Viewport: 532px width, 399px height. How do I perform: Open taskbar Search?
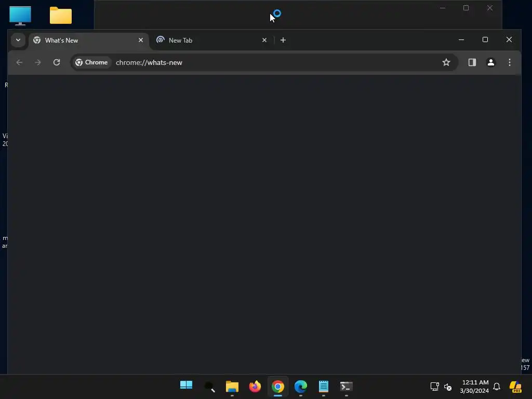tap(209, 387)
